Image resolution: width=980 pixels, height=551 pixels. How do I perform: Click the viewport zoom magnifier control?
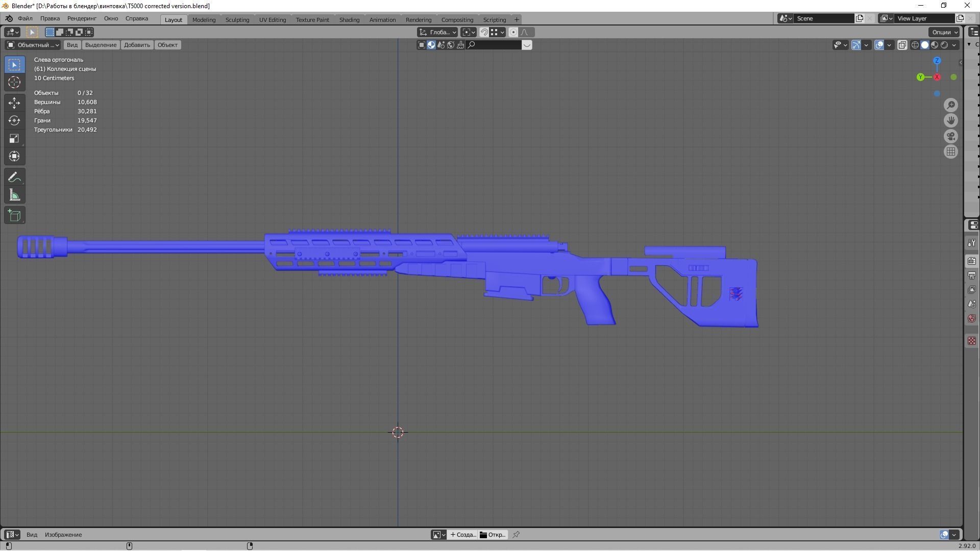[x=951, y=105]
